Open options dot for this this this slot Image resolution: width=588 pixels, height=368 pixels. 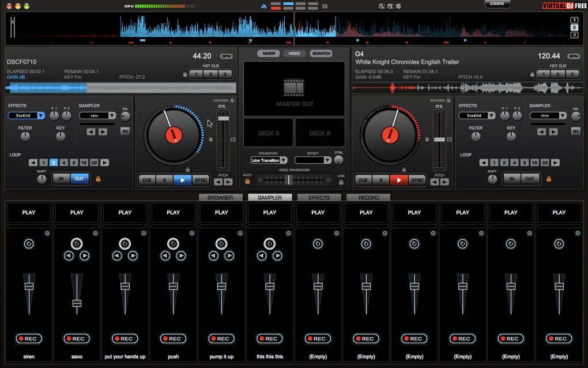288,234
